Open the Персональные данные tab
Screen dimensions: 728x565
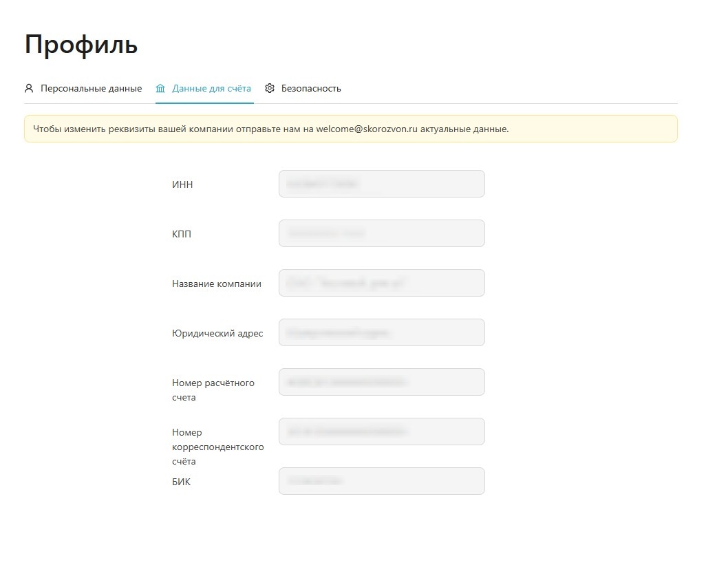coord(91,89)
